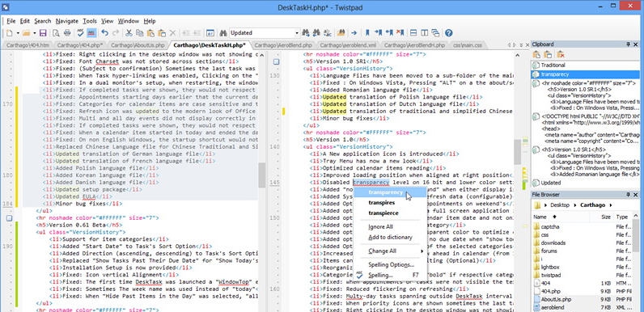Open the Search menu

pyautogui.click(x=42, y=21)
